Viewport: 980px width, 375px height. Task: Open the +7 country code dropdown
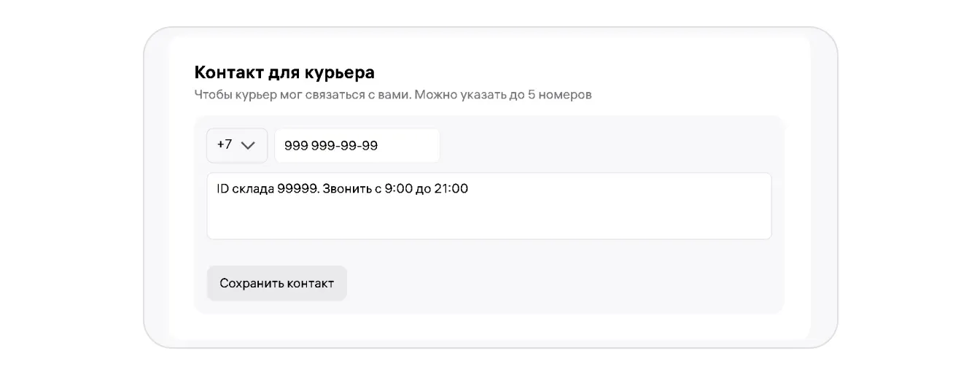237,145
